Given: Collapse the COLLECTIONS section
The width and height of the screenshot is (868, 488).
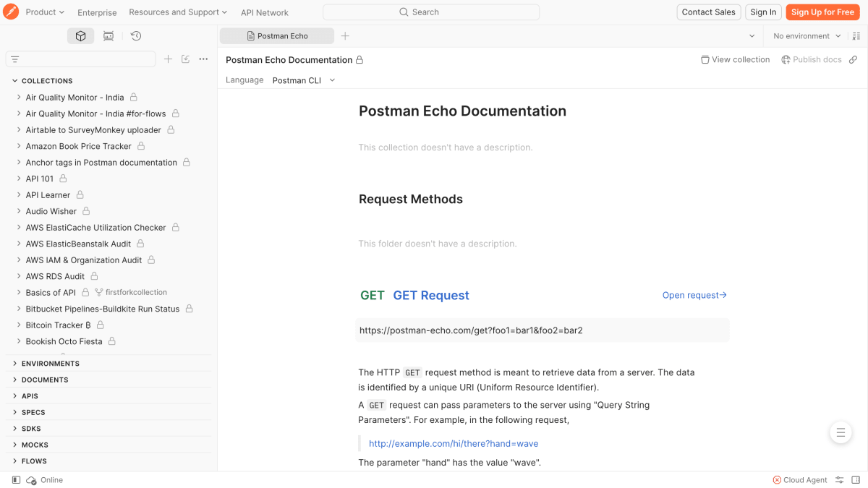Looking at the screenshot, I should click(x=14, y=81).
